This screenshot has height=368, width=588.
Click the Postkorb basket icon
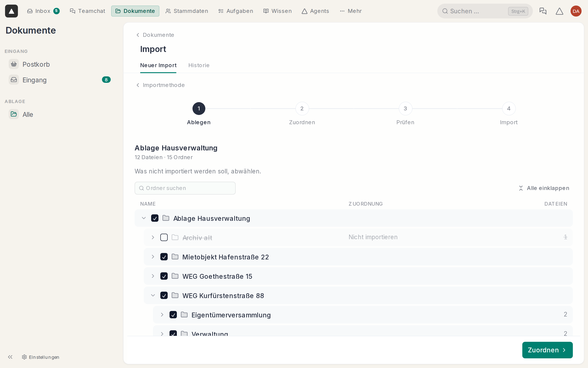[x=14, y=64]
